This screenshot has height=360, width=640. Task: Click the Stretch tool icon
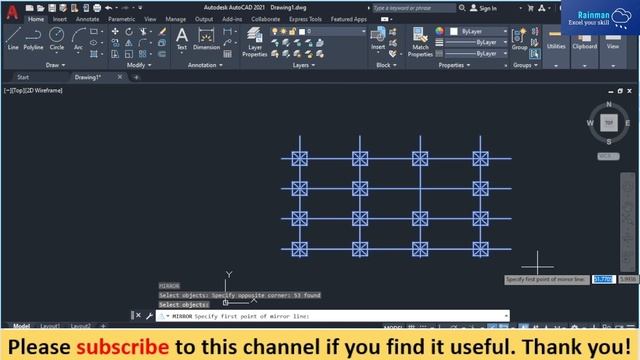point(115,54)
